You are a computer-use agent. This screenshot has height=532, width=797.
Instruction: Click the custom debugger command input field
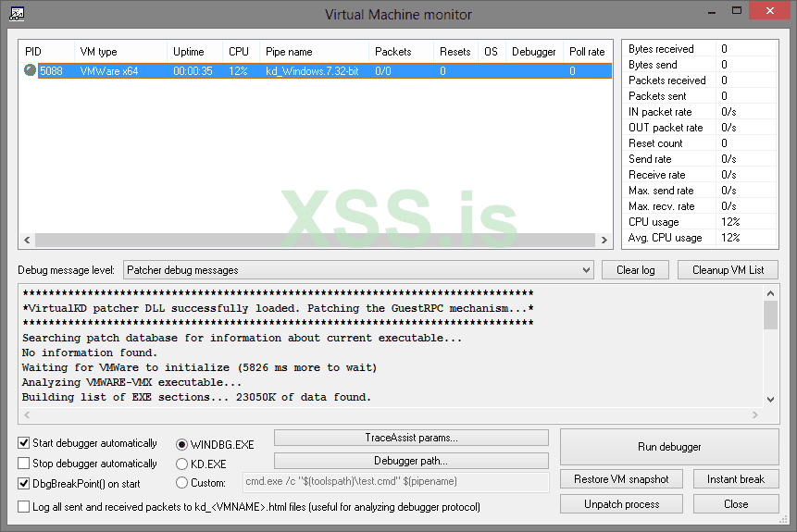click(x=396, y=482)
